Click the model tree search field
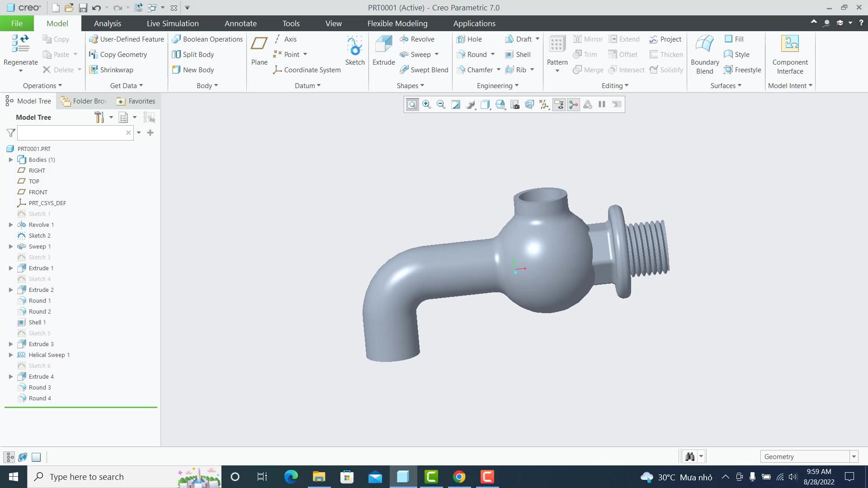Viewport: 868px width, 488px height. click(71, 133)
